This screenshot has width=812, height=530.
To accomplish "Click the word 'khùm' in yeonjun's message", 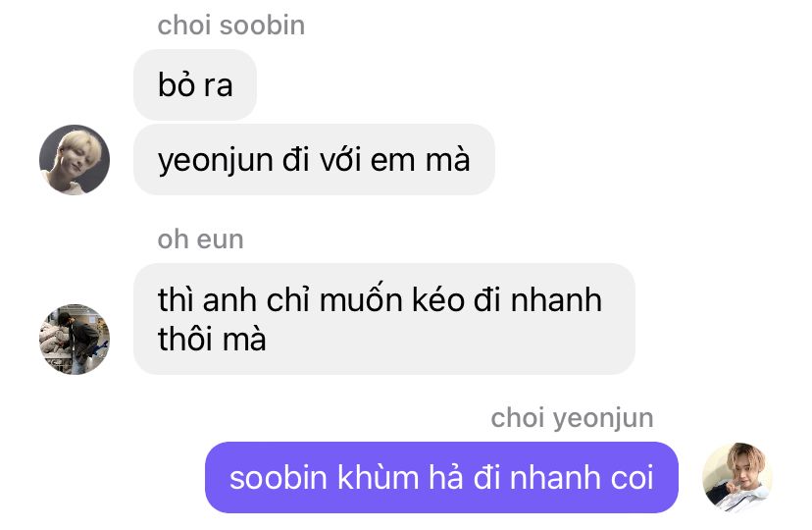I will click(378, 477).
